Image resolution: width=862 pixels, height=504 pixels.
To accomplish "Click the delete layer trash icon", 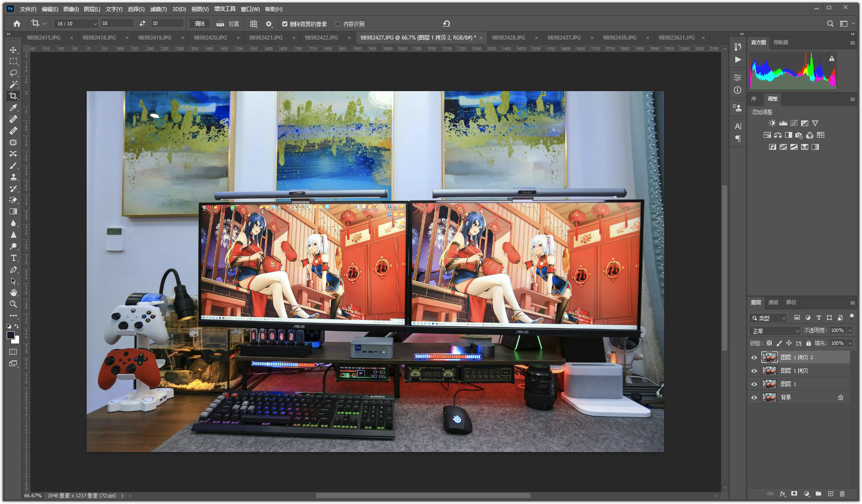I will [842, 494].
